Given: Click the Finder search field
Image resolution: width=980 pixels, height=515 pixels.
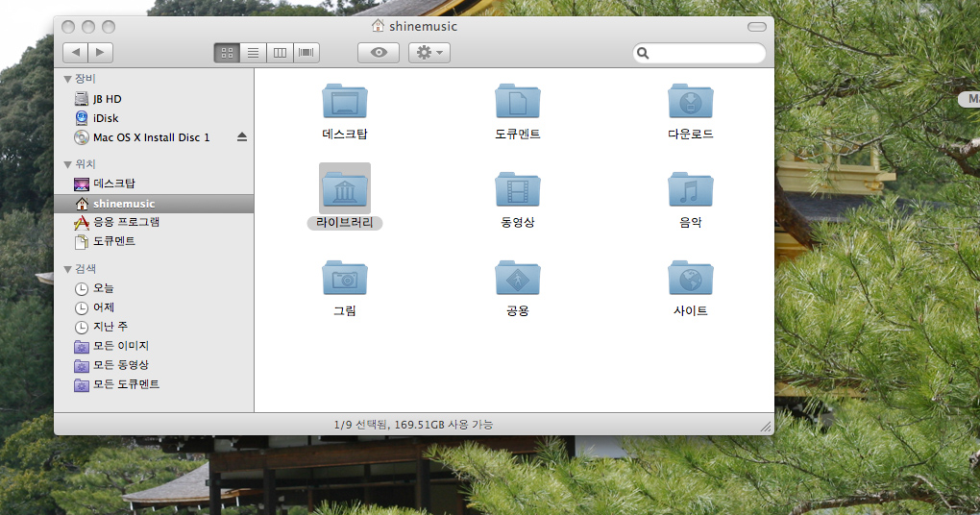Looking at the screenshot, I should coord(706,53).
